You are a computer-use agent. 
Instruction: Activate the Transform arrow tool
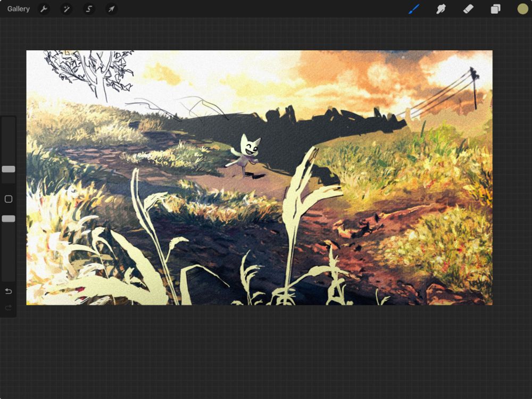coord(111,9)
